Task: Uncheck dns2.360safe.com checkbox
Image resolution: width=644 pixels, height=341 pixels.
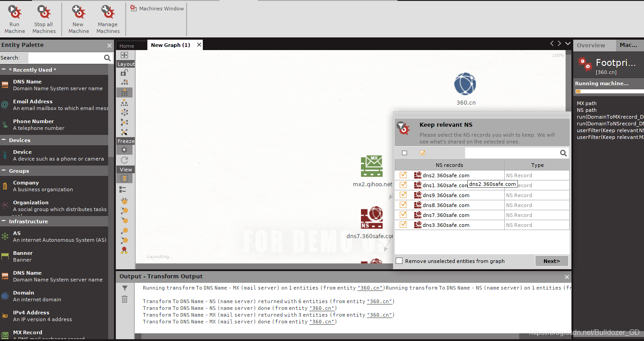Action: point(403,175)
